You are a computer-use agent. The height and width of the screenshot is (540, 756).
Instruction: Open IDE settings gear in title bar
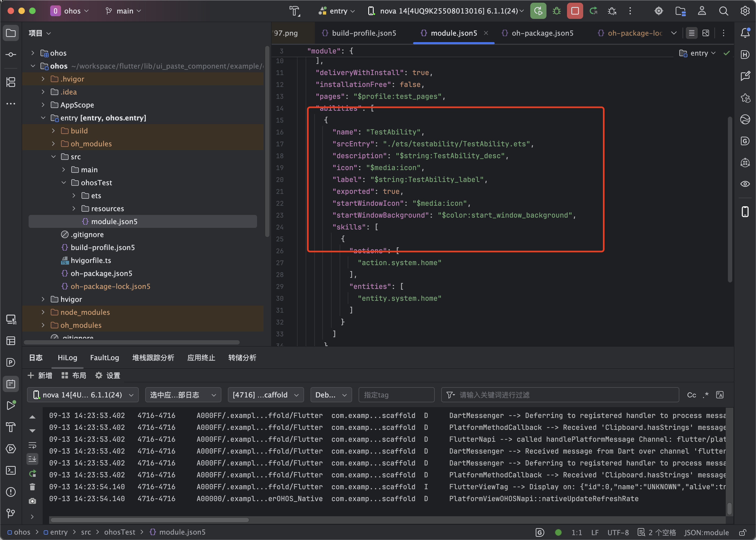click(745, 11)
